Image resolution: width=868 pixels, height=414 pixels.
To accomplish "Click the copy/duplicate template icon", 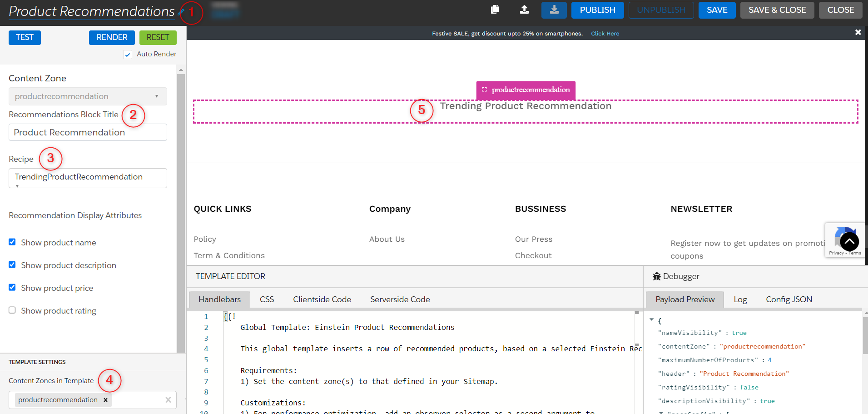I will 495,10.
